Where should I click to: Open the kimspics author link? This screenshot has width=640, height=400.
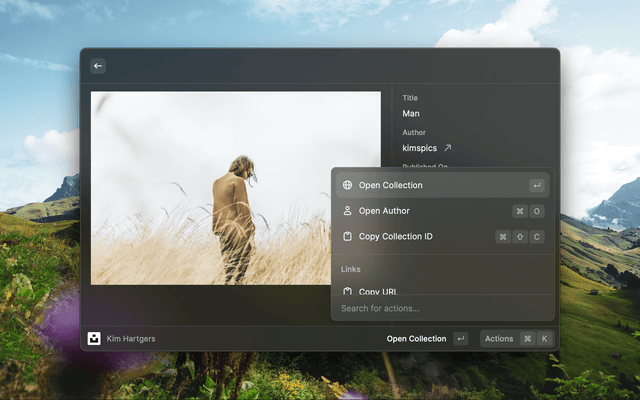[420, 148]
